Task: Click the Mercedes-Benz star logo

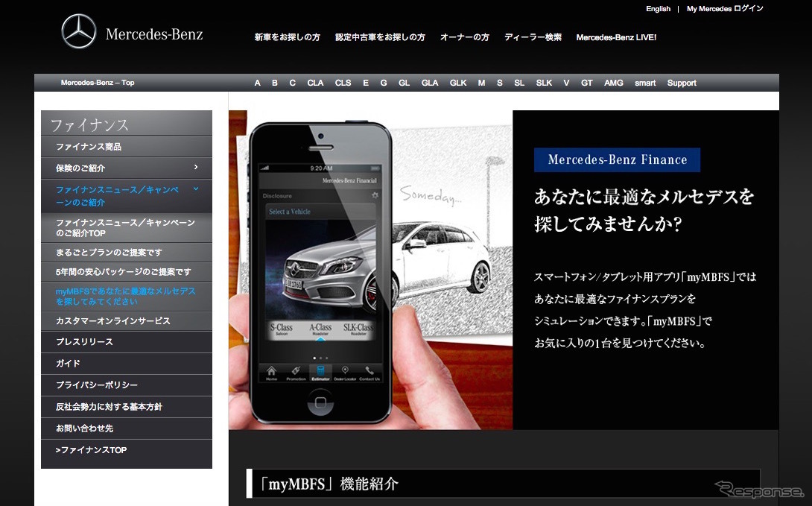Action: pos(79,32)
